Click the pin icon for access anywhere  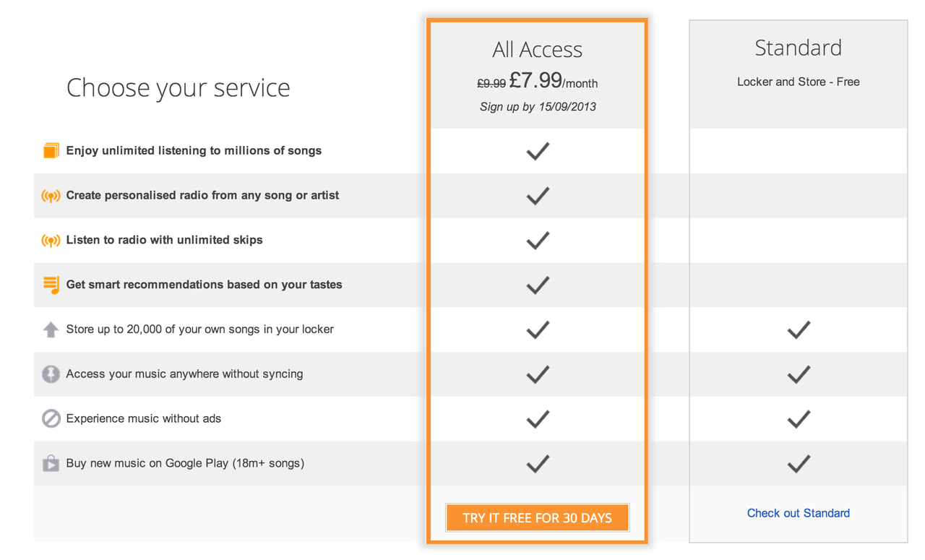[51, 374]
